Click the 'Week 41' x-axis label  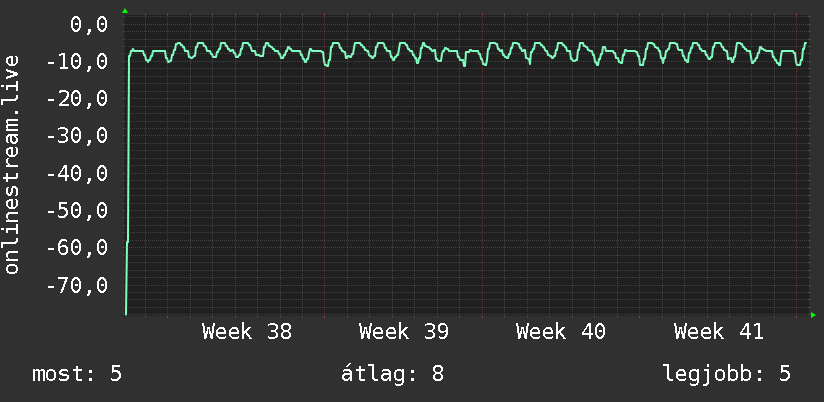click(719, 332)
